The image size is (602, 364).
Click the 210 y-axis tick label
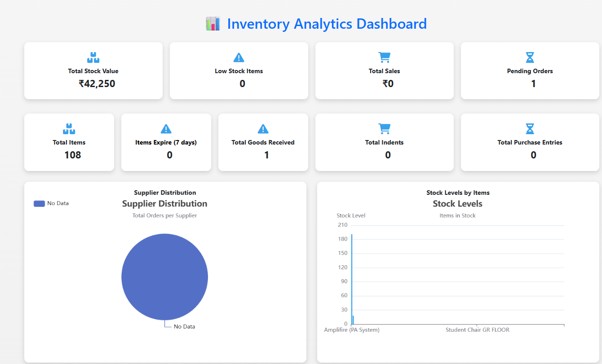[x=343, y=225]
